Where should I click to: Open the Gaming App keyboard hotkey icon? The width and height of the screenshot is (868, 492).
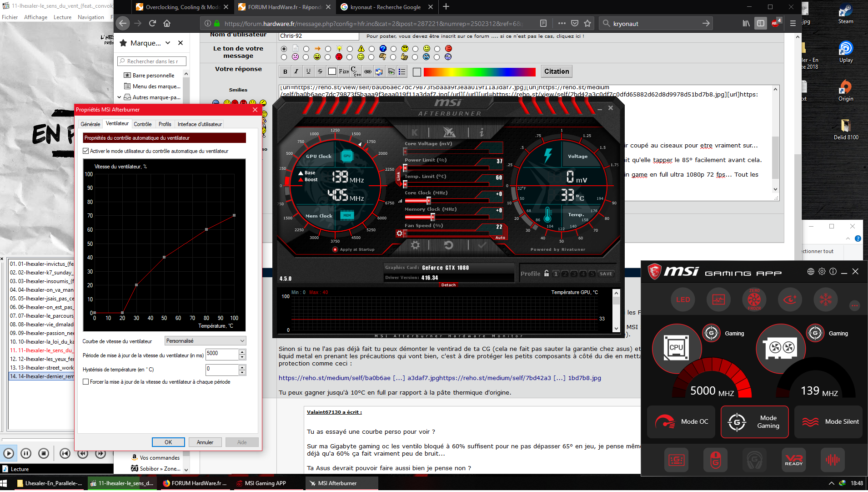[x=676, y=460]
